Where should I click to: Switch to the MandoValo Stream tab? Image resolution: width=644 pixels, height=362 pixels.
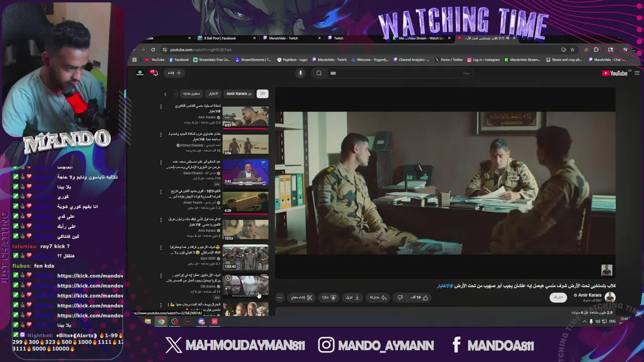pos(422,38)
